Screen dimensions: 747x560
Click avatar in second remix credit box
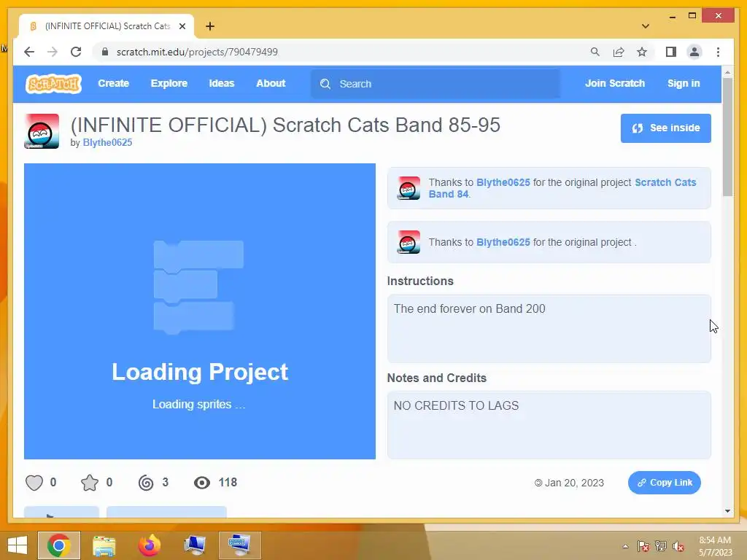click(x=409, y=242)
